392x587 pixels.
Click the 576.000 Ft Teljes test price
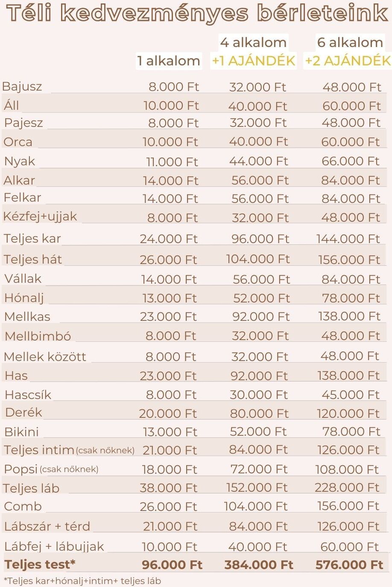[x=349, y=565]
